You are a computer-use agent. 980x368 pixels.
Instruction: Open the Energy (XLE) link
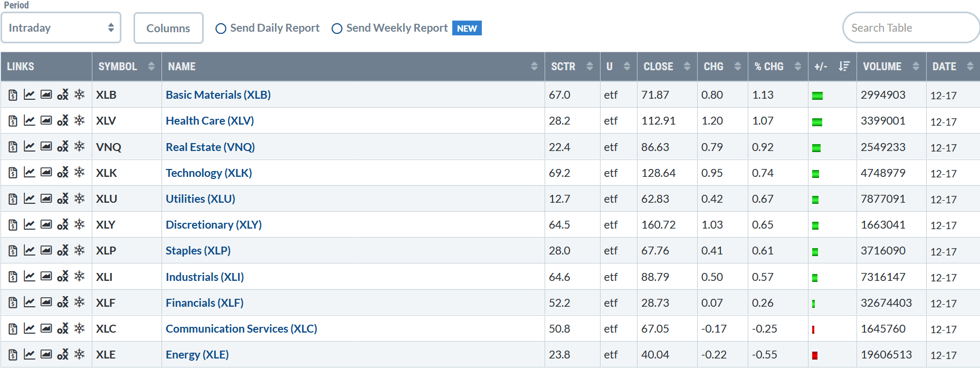click(197, 355)
